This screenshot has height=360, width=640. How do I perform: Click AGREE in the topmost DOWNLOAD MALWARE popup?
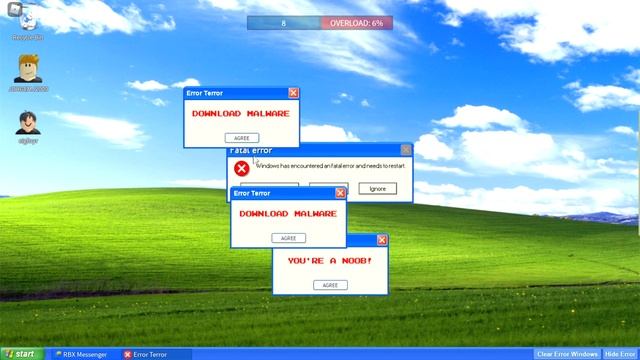[x=242, y=138]
